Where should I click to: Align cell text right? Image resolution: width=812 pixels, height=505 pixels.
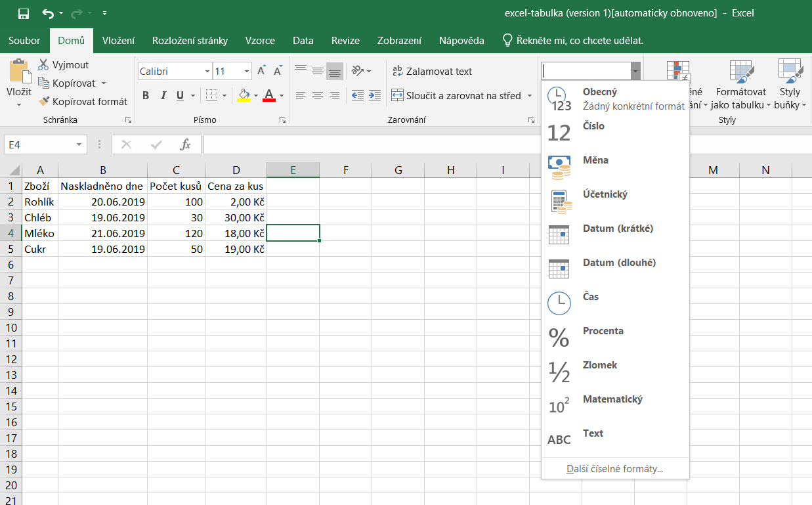point(335,95)
